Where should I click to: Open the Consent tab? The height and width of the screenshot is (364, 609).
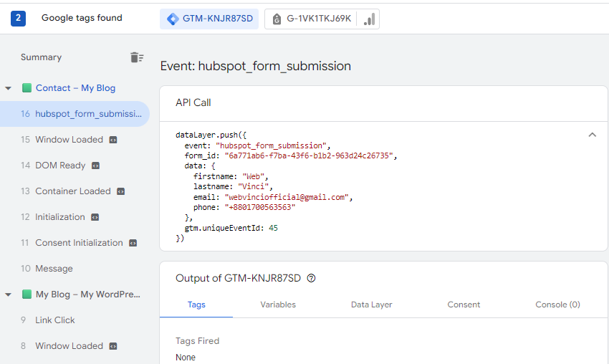464,305
